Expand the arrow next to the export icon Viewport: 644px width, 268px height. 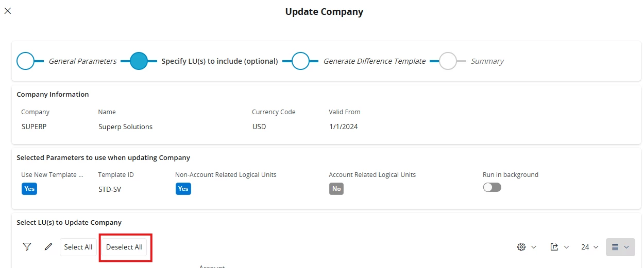566,247
